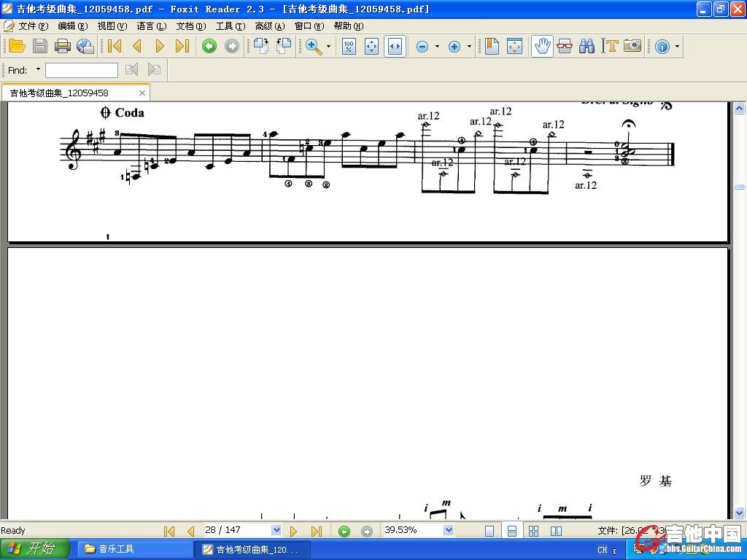Open the zoom tool dropdown arrow
The width and height of the screenshot is (747, 560).
pyautogui.click(x=328, y=47)
